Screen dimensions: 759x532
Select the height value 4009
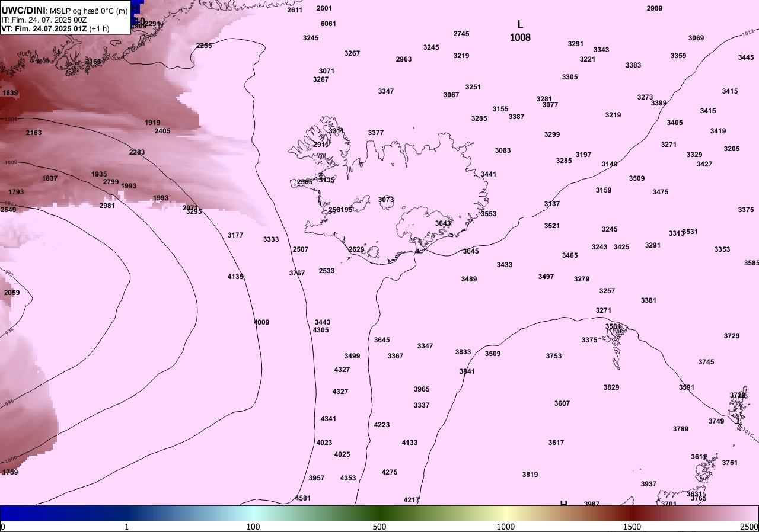tap(261, 322)
